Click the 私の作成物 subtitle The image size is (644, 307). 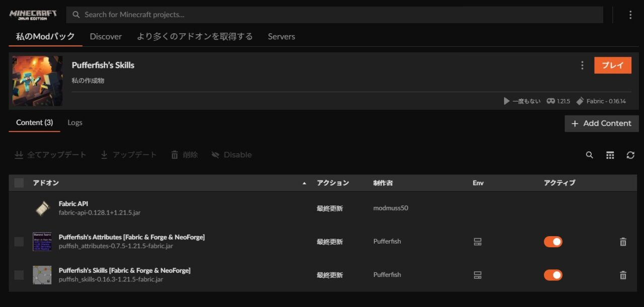(88, 80)
